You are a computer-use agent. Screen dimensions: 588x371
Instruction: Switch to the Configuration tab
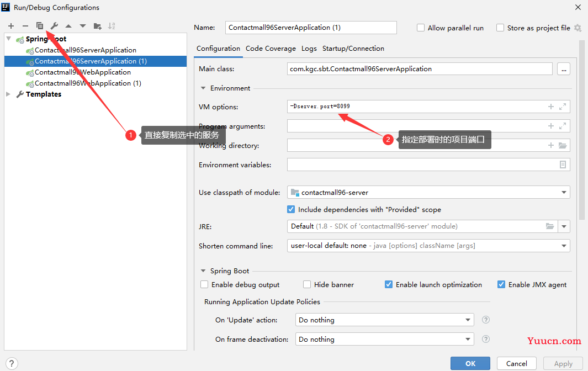[x=218, y=49]
